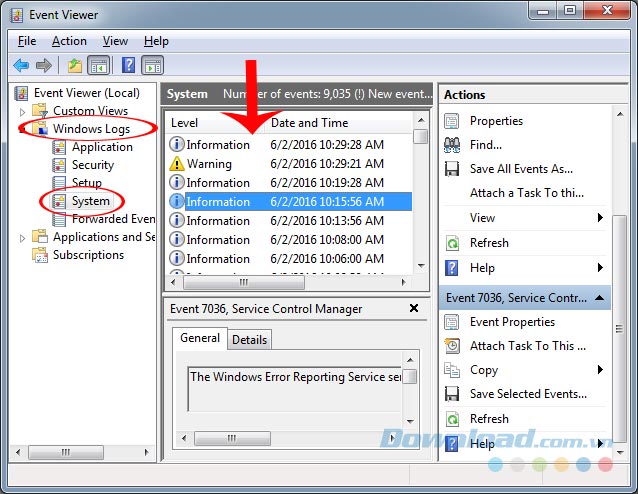Open the Help menu in menu bar
This screenshot has width=638, height=494.
coord(156,41)
